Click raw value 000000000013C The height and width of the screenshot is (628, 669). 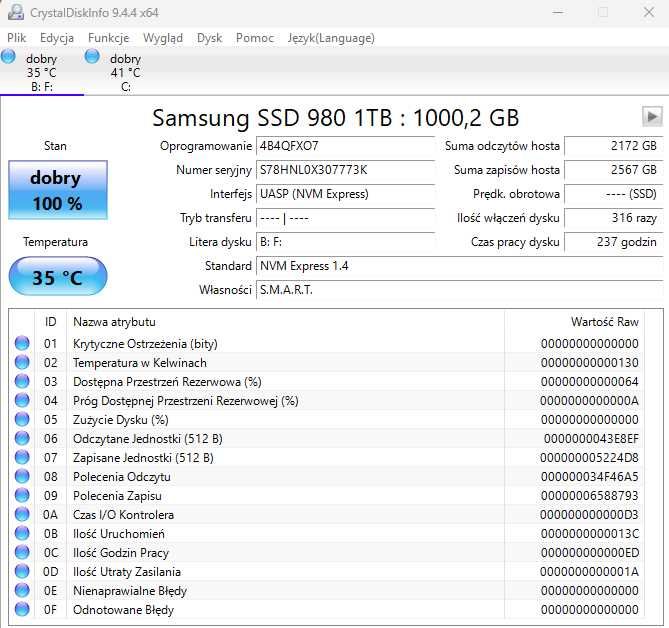[590, 534]
